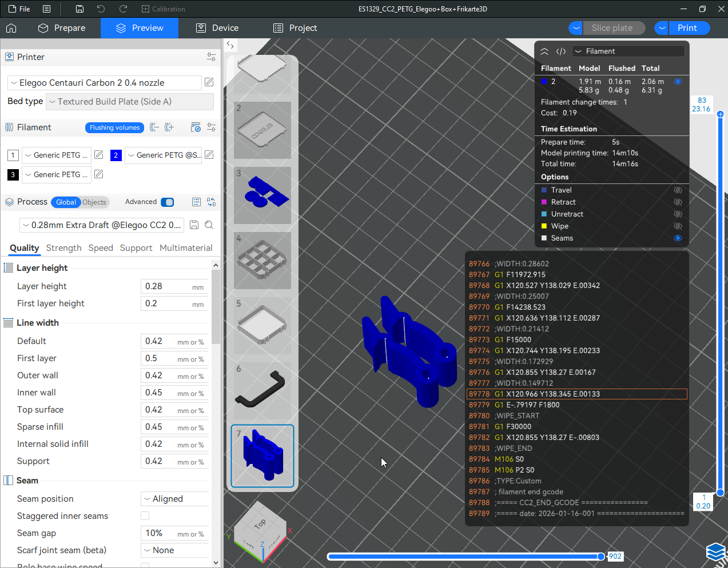Show Travel moves visibility toggle

pyautogui.click(x=678, y=190)
